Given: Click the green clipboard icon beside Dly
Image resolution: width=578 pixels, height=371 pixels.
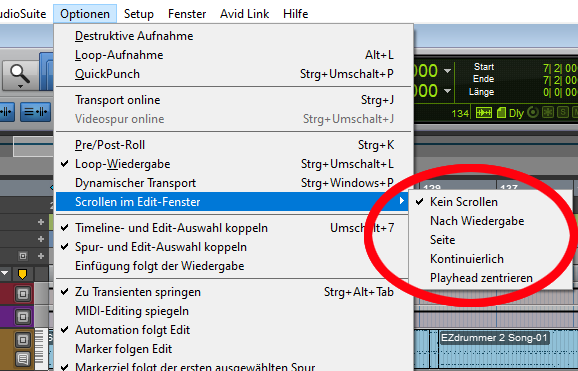Looking at the screenshot, I should pyautogui.click(x=501, y=113).
